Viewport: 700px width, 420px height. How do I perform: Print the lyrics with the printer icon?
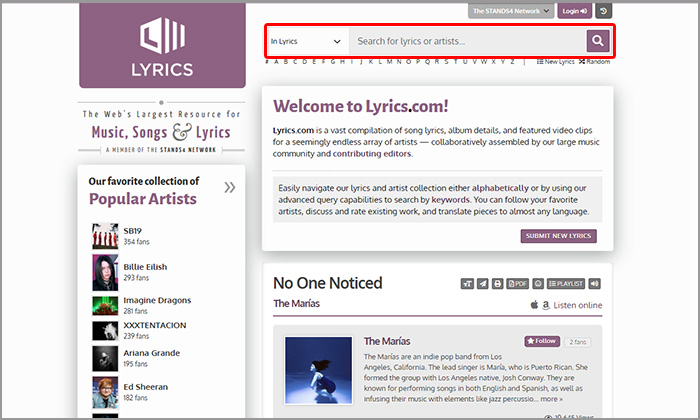[x=498, y=284]
